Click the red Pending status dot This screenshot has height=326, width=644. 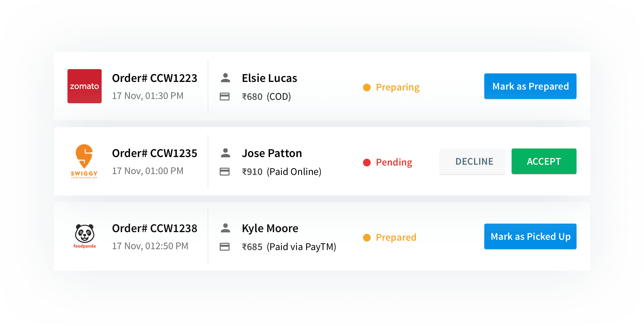coord(367,162)
